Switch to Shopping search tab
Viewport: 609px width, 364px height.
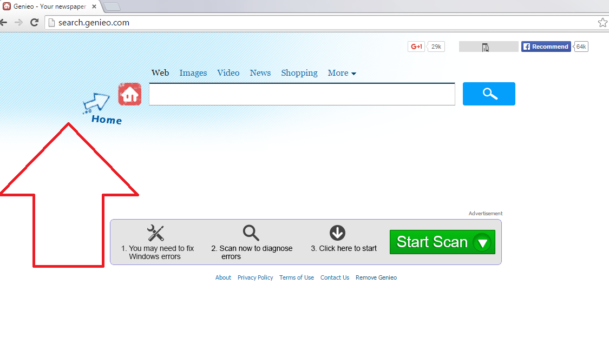pos(299,73)
